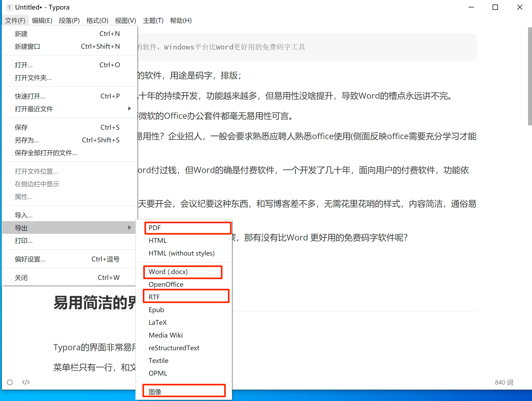The height and width of the screenshot is (401, 532).
Task: Maximize the Typora window
Action: pyautogui.click(x=495, y=7)
